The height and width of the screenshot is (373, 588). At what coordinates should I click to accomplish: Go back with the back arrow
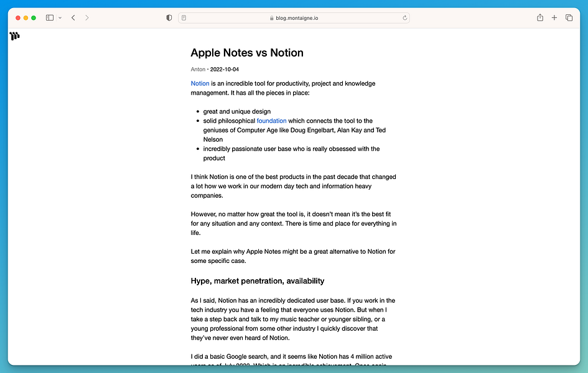73,17
